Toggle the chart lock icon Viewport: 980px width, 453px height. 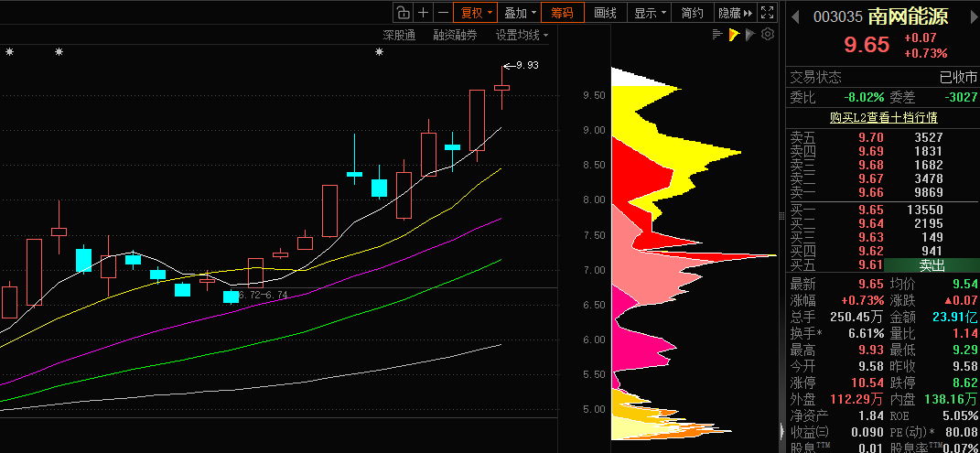(404, 13)
